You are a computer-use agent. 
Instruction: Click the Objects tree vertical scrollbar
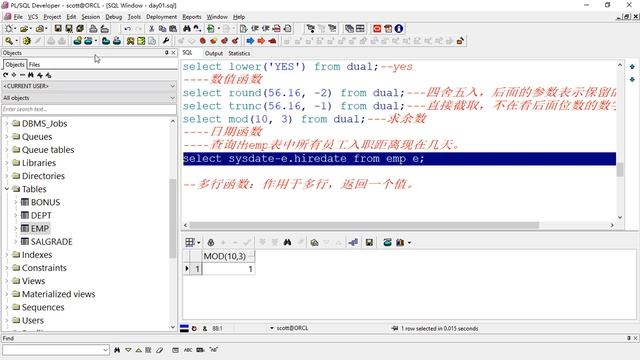pos(173,218)
